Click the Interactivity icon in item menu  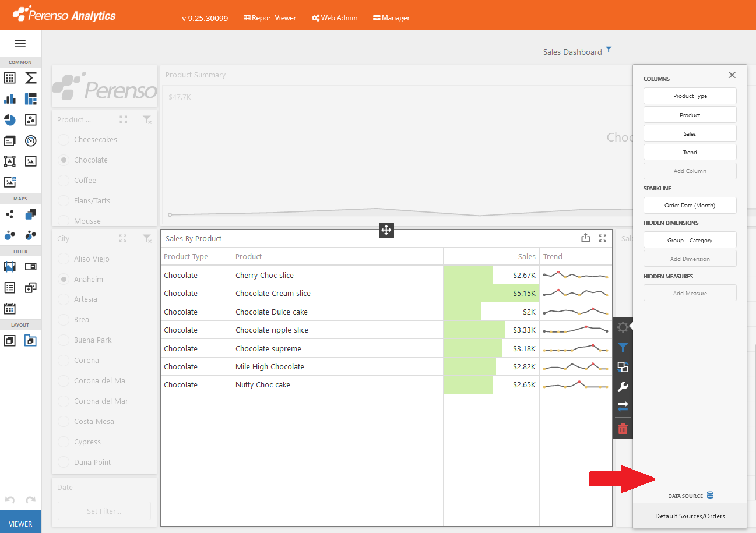tap(623, 367)
